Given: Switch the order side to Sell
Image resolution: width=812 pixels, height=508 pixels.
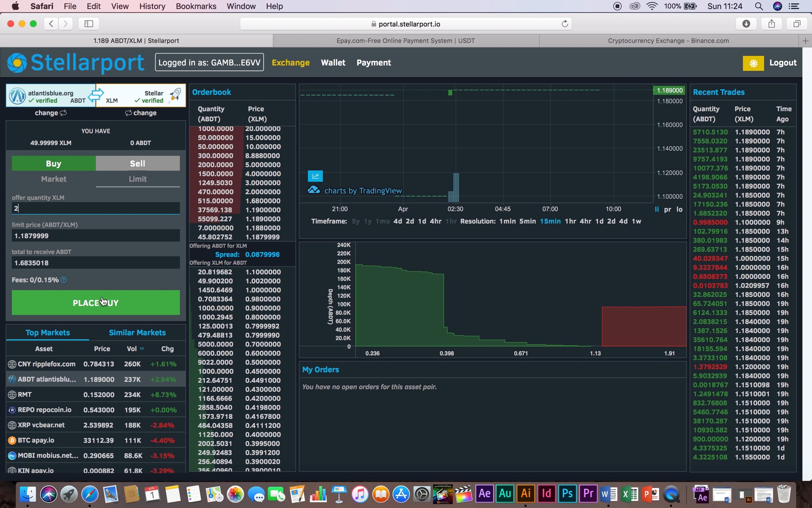Looking at the screenshot, I should [x=138, y=163].
